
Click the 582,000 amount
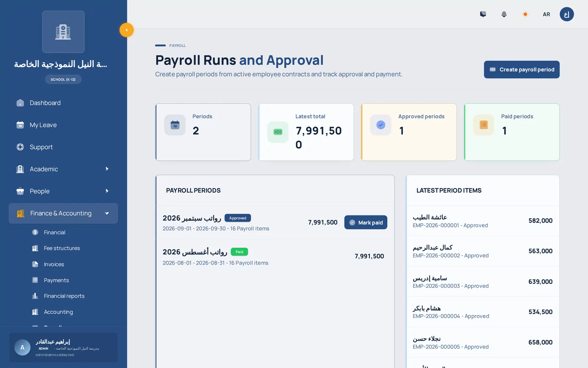coord(540,221)
